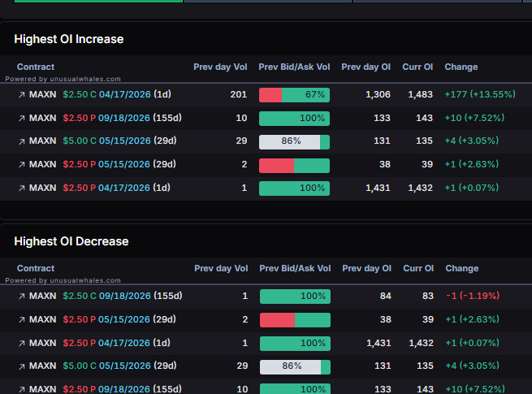Sort by Curr OI in Highest OI Increase table
This screenshot has width=532, height=394.
[x=417, y=67]
